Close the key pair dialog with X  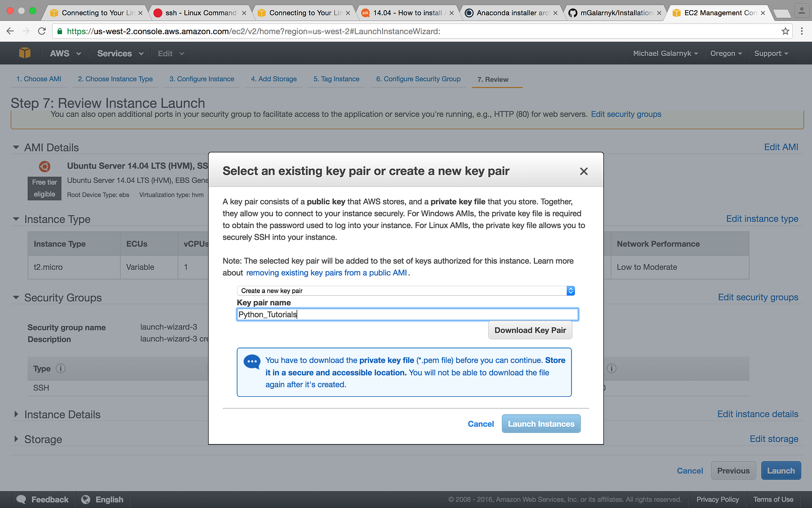tap(584, 171)
